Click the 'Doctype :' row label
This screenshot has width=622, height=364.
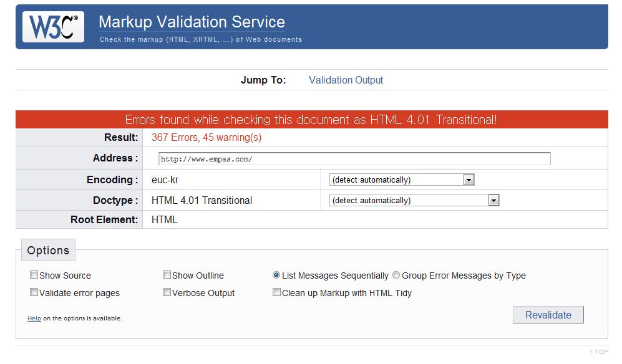(x=115, y=200)
